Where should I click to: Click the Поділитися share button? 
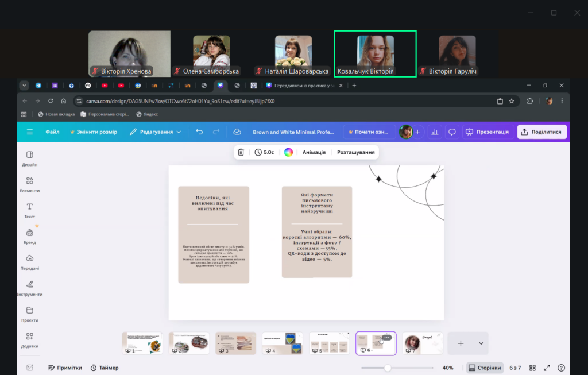pyautogui.click(x=541, y=132)
